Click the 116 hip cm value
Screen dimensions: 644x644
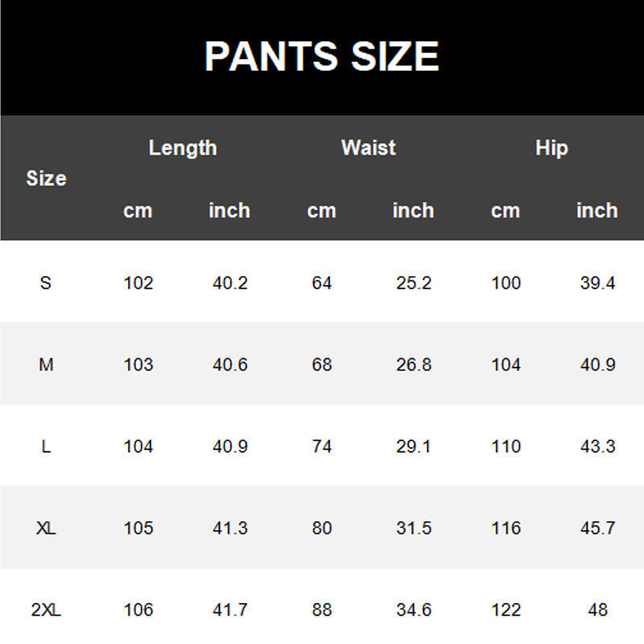506,528
